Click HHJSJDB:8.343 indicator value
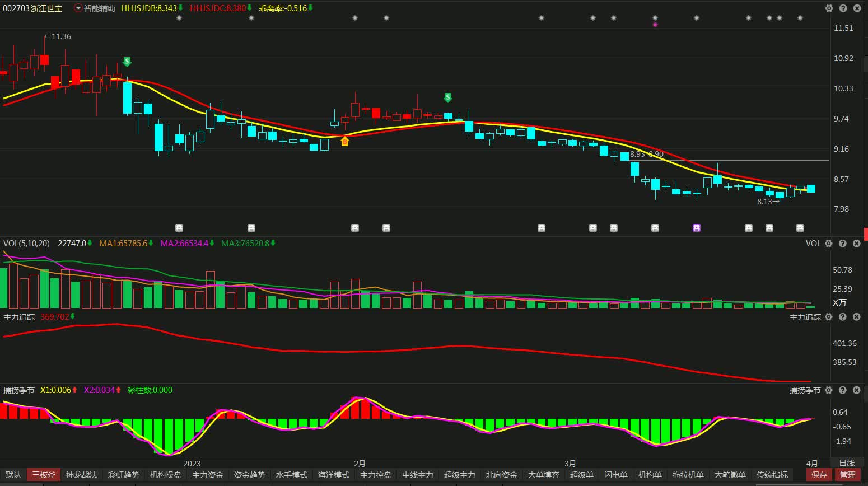 point(149,8)
